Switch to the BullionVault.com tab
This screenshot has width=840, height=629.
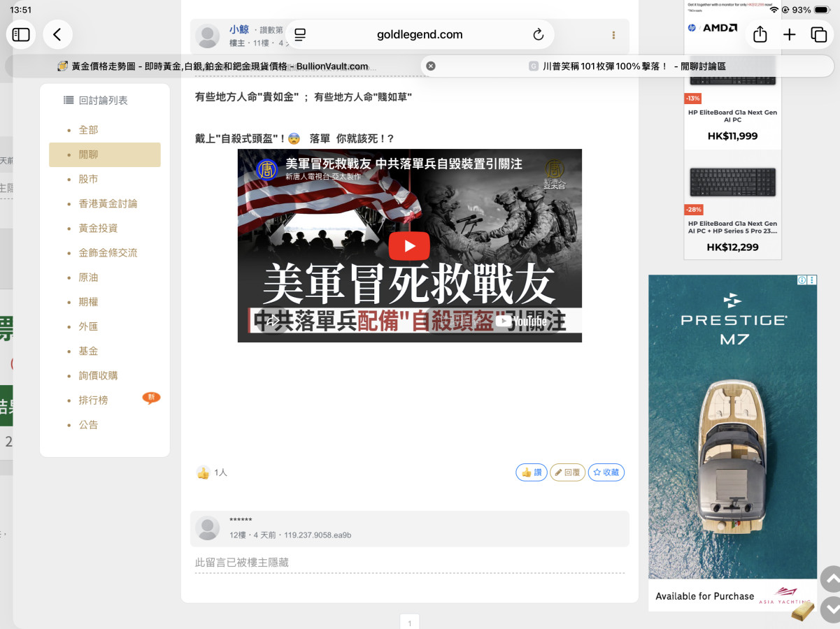point(213,66)
